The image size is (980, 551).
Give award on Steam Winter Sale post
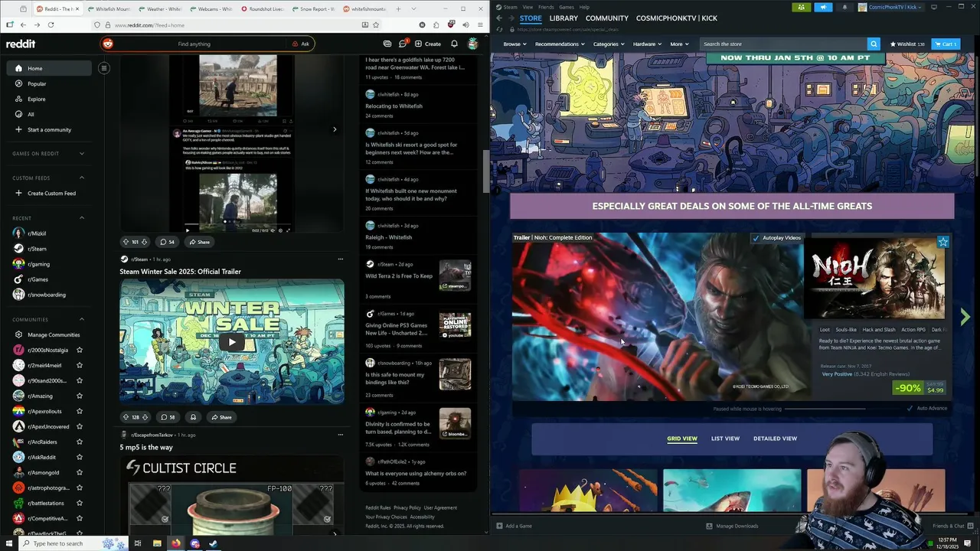click(x=193, y=417)
